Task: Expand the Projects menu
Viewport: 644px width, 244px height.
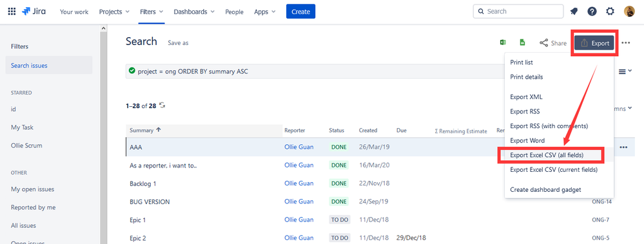Action: 114,12
